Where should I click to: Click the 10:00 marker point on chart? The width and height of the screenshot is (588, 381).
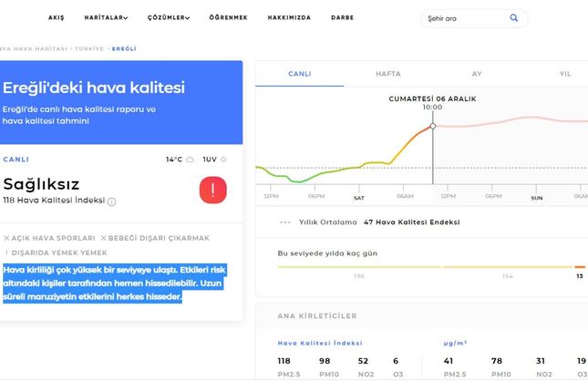coord(432,126)
